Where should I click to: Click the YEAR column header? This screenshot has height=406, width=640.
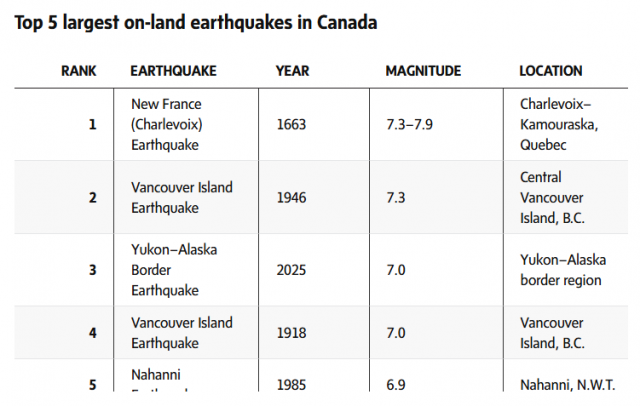[x=292, y=71]
